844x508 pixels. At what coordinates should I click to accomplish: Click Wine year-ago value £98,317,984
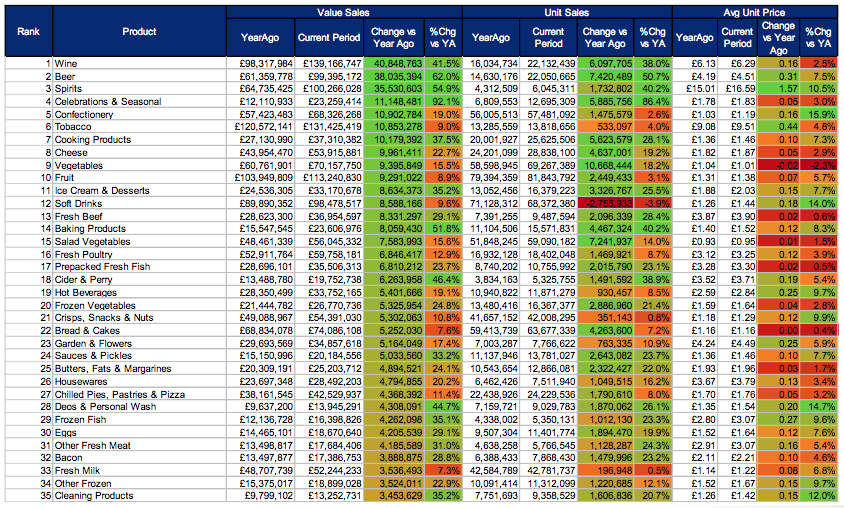coord(261,64)
